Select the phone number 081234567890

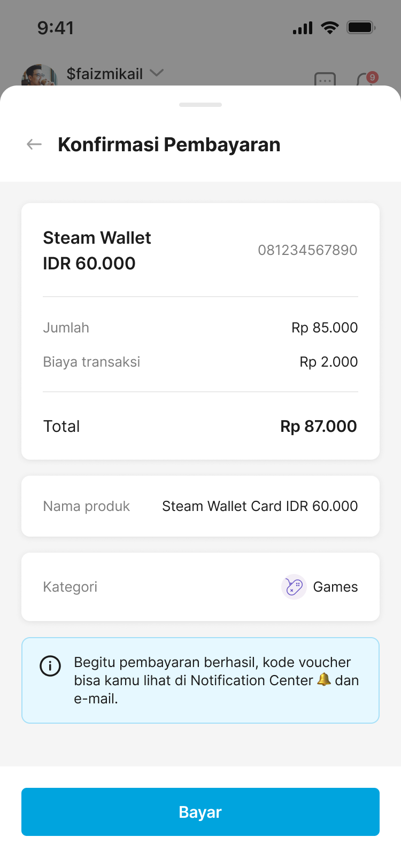coord(307,250)
